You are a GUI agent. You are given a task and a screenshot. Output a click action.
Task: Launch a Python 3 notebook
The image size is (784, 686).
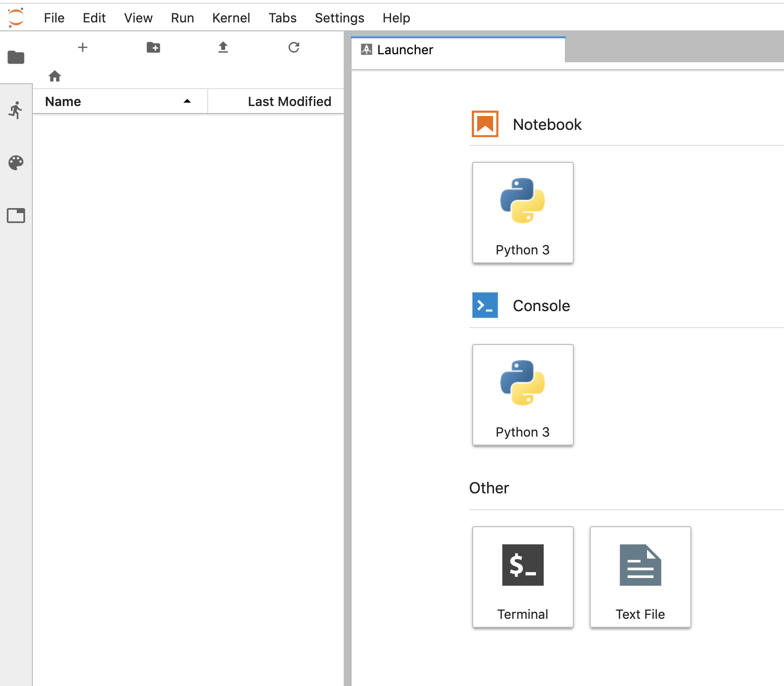(x=523, y=213)
